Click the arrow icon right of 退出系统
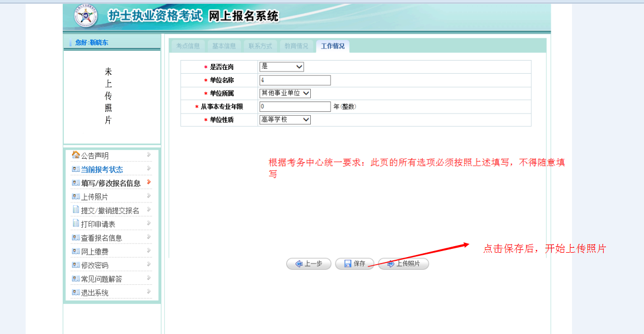This screenshot has height=334, width=644. (149, 292)
